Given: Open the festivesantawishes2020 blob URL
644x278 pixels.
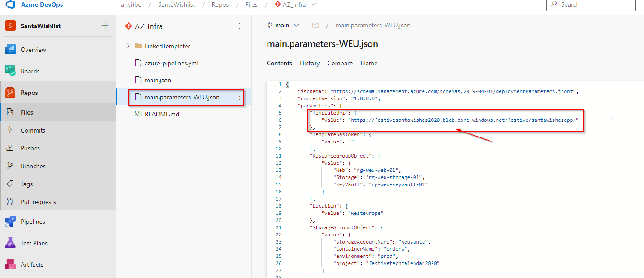Looking at the screenshot, I should click(x=464, y=120).
